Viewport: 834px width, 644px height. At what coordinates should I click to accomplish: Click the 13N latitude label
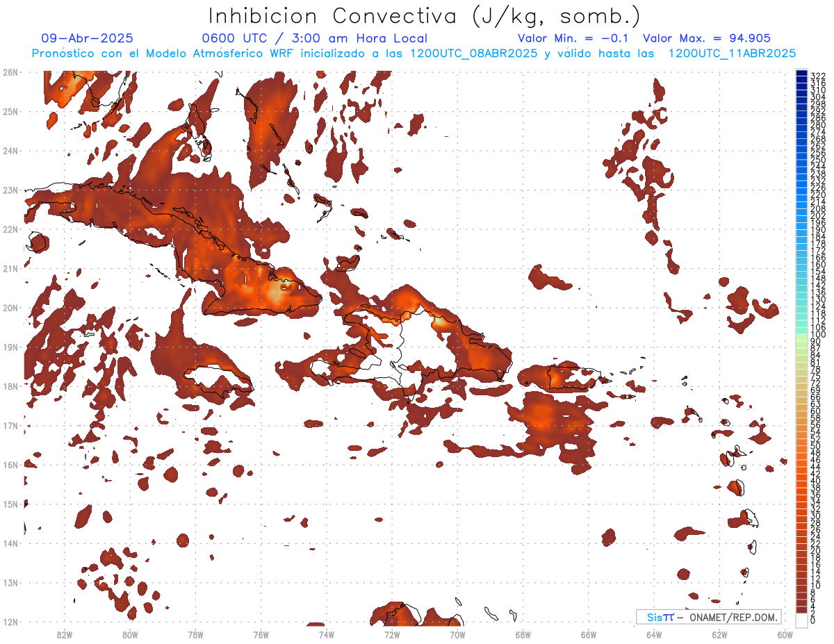[10, 582]
